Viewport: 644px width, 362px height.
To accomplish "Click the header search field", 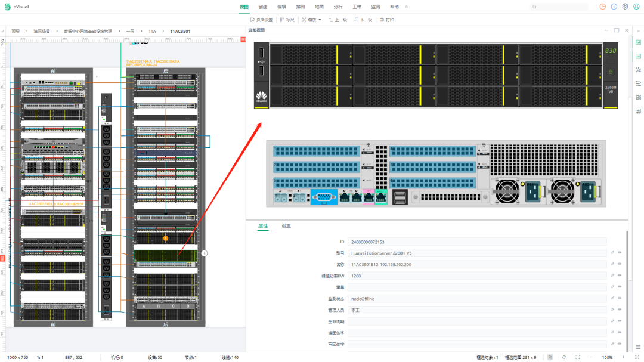I will (559, 7).
